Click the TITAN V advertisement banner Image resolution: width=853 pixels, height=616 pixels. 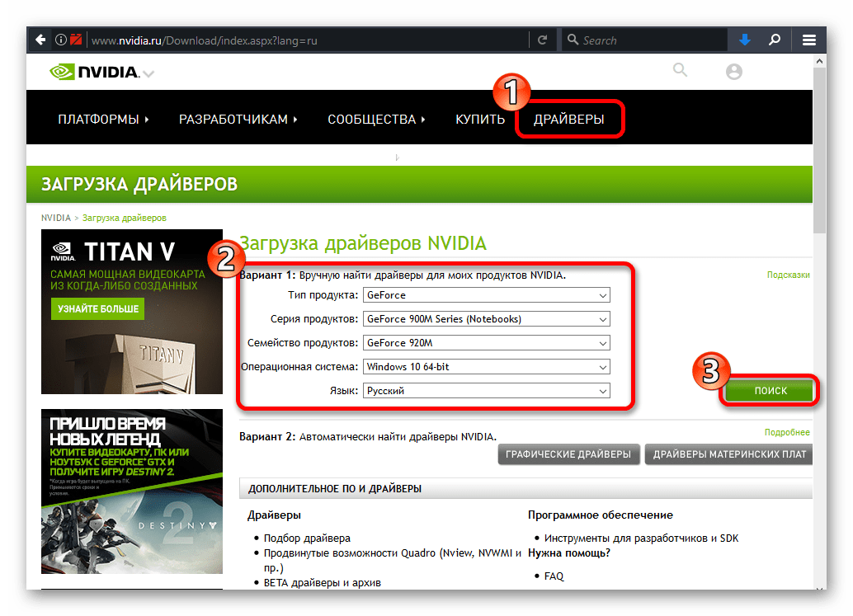point(132,312)
